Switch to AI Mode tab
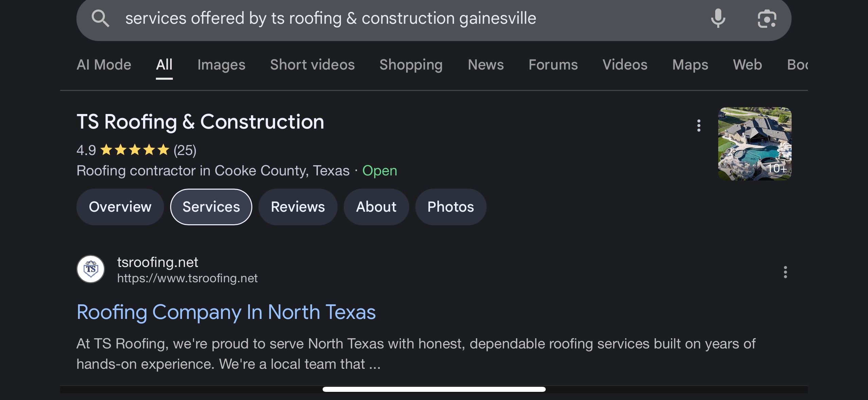Viewport: 868px width, 400px height. 104,64
